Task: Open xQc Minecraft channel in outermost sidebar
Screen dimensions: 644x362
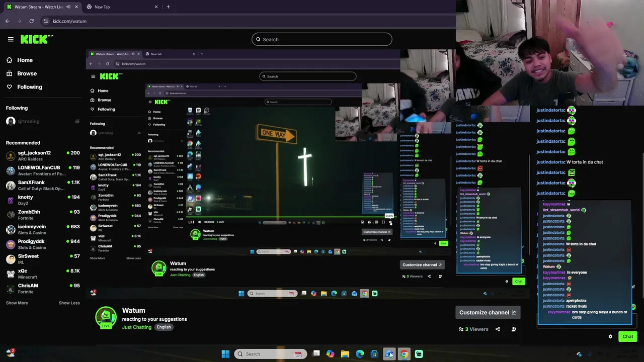Action: (43, 274)
